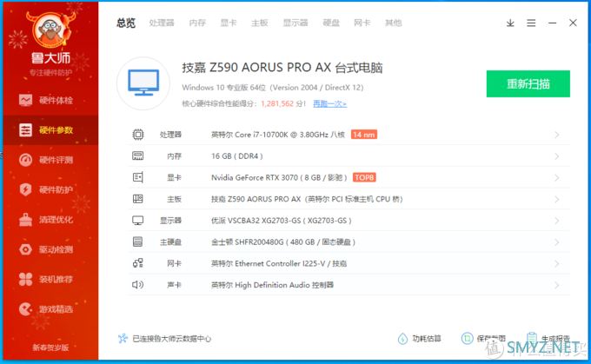Click the title 技嘉 Z590 AORUS PRO AX 台式电脑
This screenshot has height=364, width=591.
click(x=282, y=68)
